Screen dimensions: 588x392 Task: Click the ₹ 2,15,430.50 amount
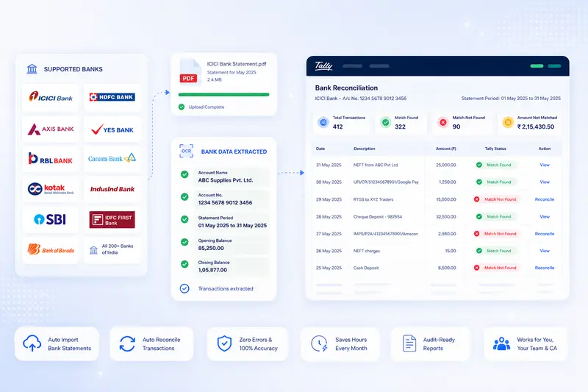(536, 126)
